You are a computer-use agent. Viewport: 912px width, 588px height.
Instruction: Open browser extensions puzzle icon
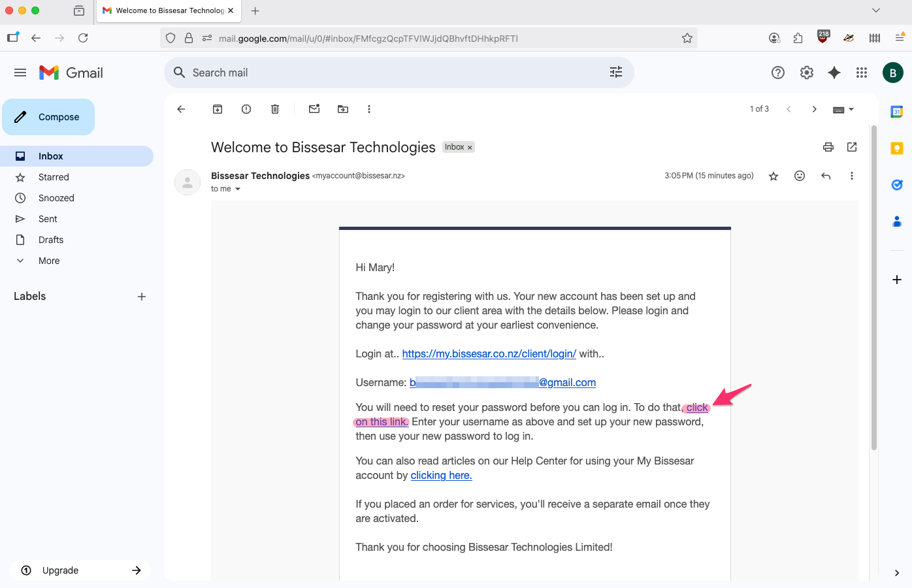coord(798,38)
